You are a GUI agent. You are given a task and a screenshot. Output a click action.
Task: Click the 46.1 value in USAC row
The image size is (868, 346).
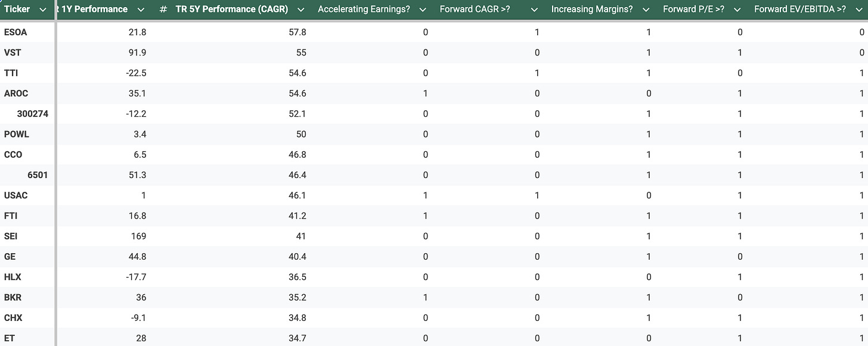pyautogui.click(x=297, y=195)
